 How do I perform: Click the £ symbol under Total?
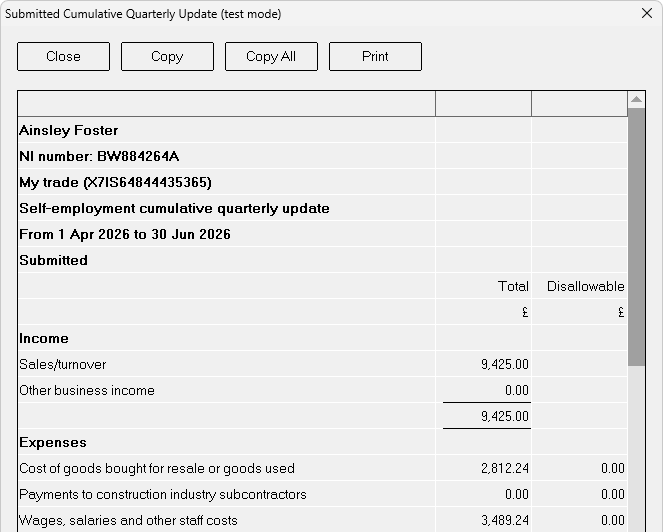click(525, 313)
